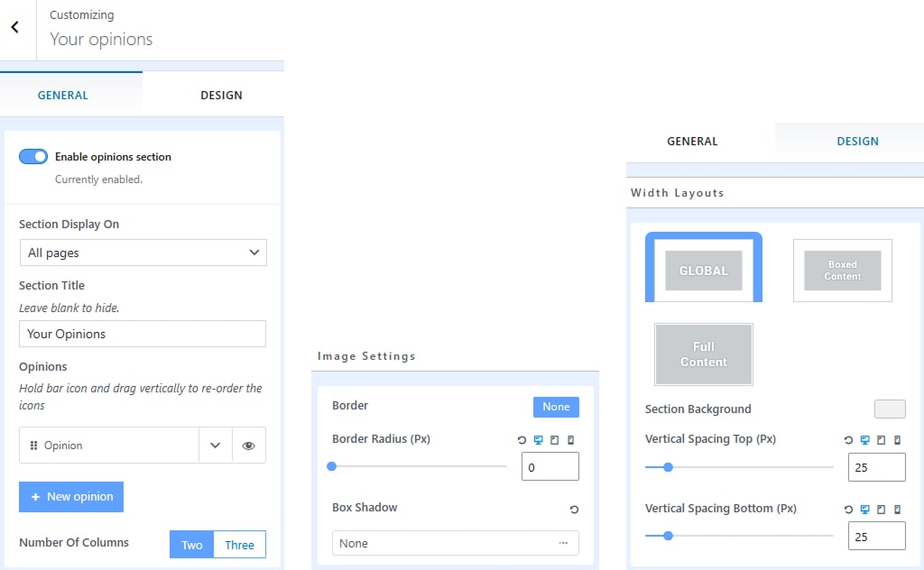Click the New opinion button
The image size is (924, 570).
[71, 497]
